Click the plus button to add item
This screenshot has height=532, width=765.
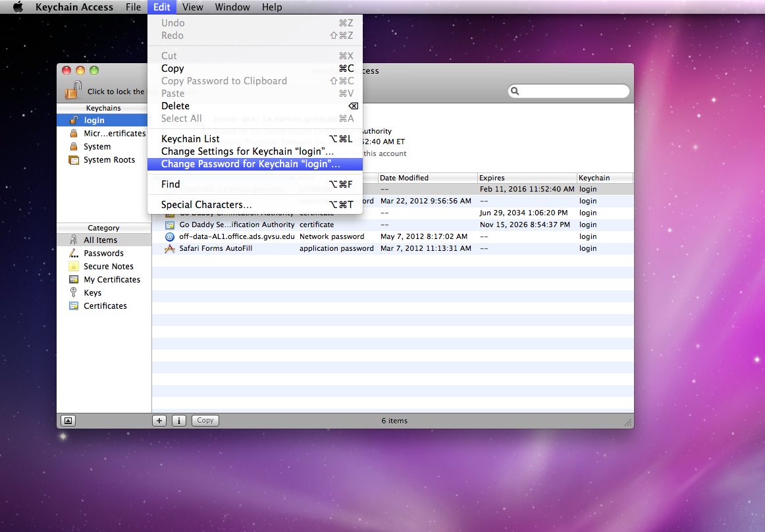pos(159,421)
